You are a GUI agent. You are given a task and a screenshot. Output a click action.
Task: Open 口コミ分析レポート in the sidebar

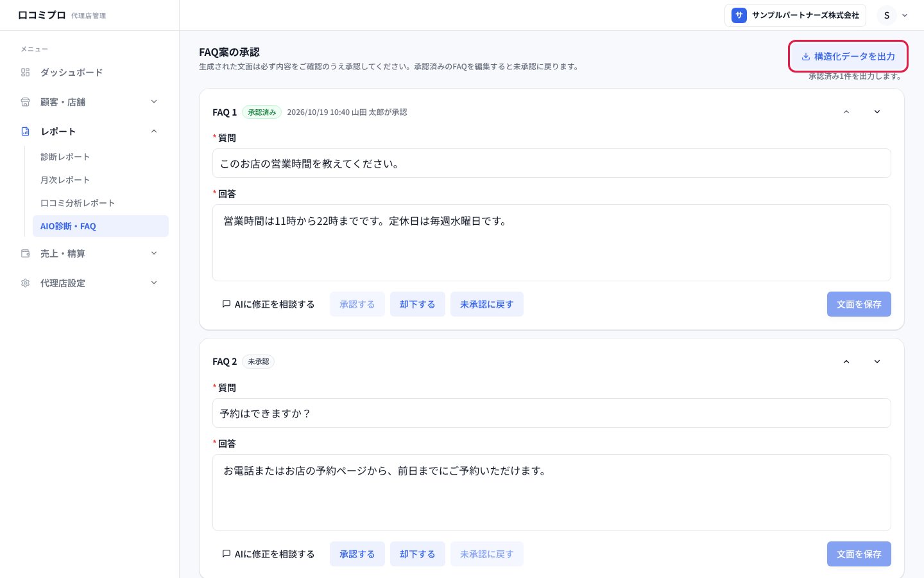pyautogui.click(x=101, y=203)
